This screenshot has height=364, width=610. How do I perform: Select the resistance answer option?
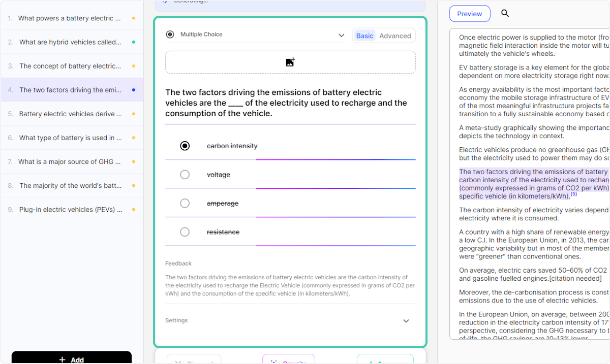(x=185, y=231)
